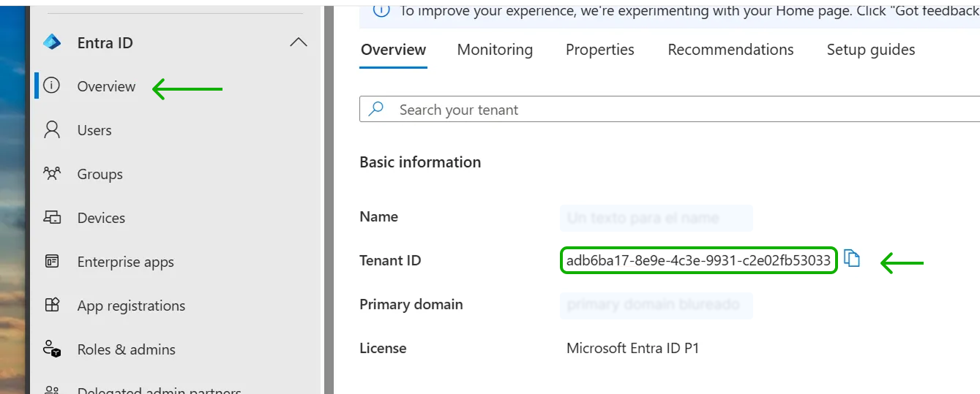Open Delegated admin partners in sidebar
The width and height of the screenshot is (980, 394).
click(x=159, y=390)
